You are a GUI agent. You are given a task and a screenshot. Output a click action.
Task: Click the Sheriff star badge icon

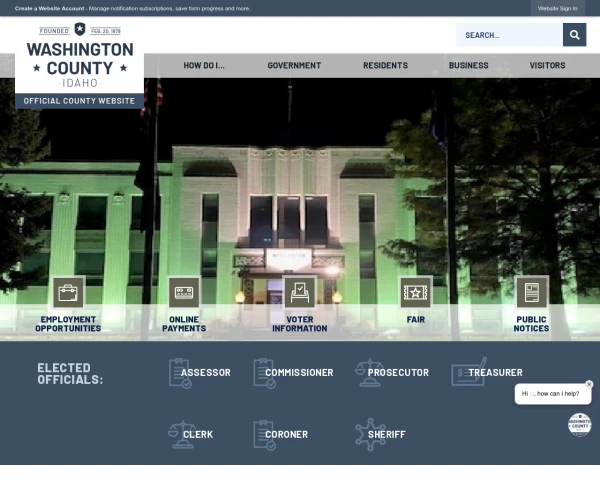pyautogui.click(x=370, y=434)
